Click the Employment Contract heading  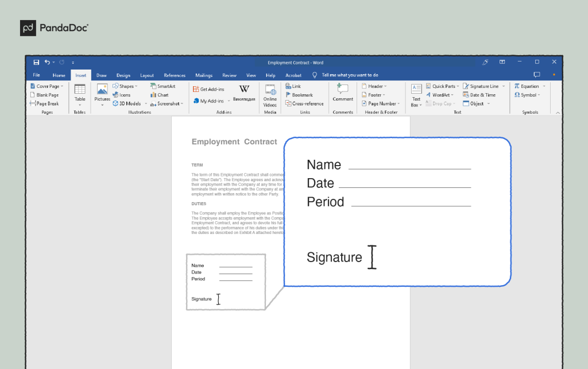(234, 142)
